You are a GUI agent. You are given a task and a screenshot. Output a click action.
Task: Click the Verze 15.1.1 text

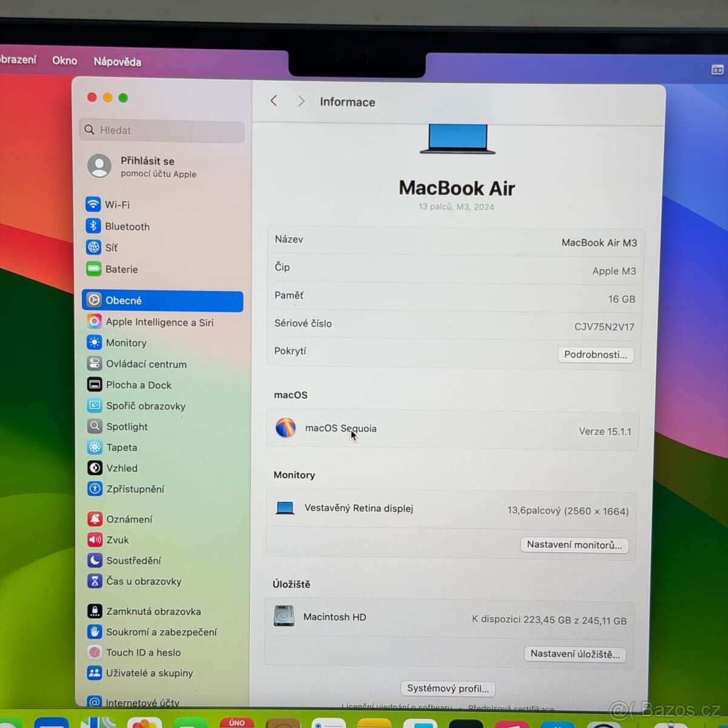point(605,431)
